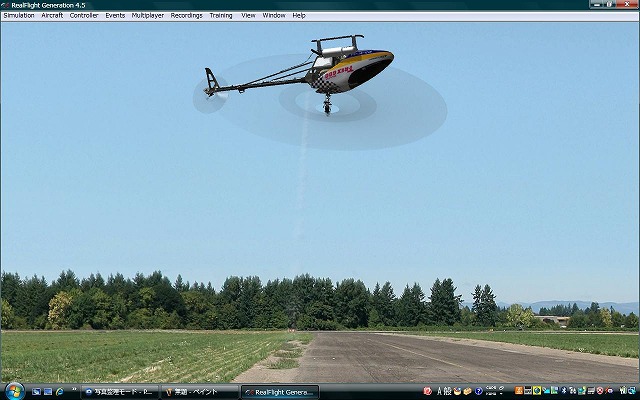Switch to the photo management taskbar button
The image size is (640, 400).
tap(120, 392)
